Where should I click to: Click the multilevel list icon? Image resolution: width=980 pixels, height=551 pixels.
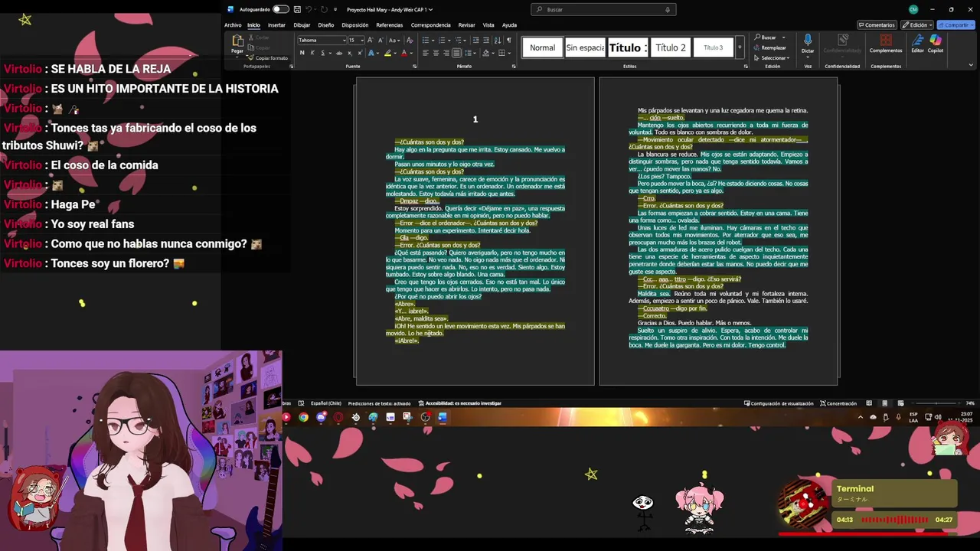pyautogui.click(x=458, y=40)
